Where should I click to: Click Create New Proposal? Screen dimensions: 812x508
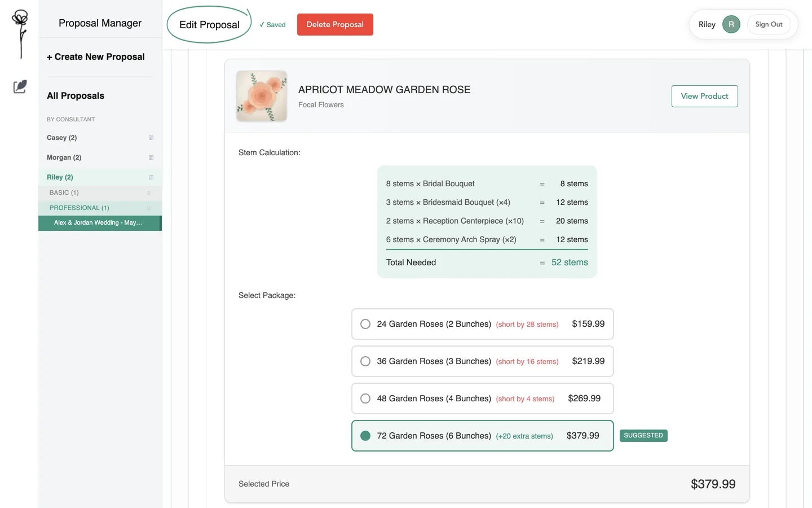tap(96, 57)
